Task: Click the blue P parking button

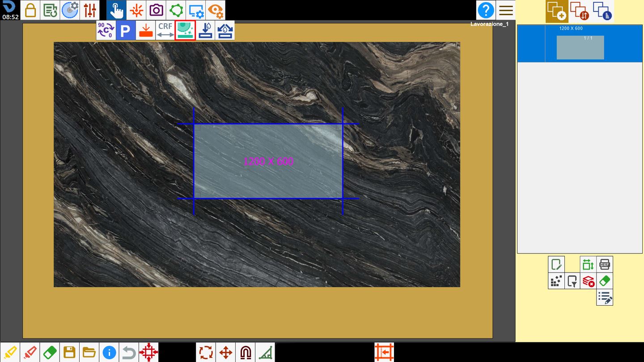Action: tap(126, 30)
